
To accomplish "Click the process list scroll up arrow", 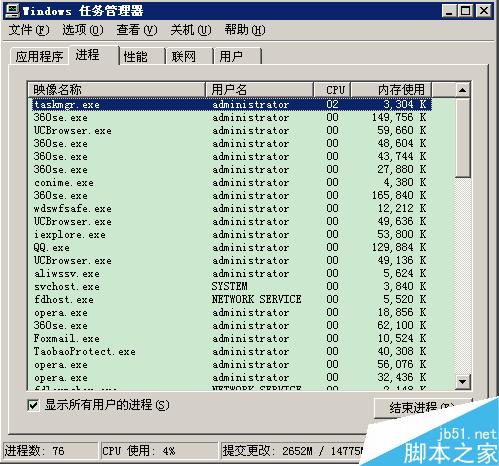I will 462,90.
